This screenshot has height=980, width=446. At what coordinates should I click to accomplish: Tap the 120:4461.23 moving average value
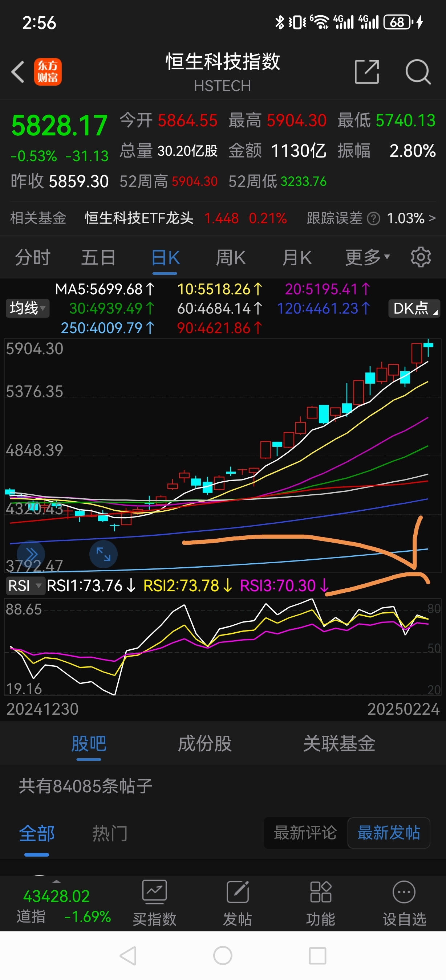click(324, 308)
